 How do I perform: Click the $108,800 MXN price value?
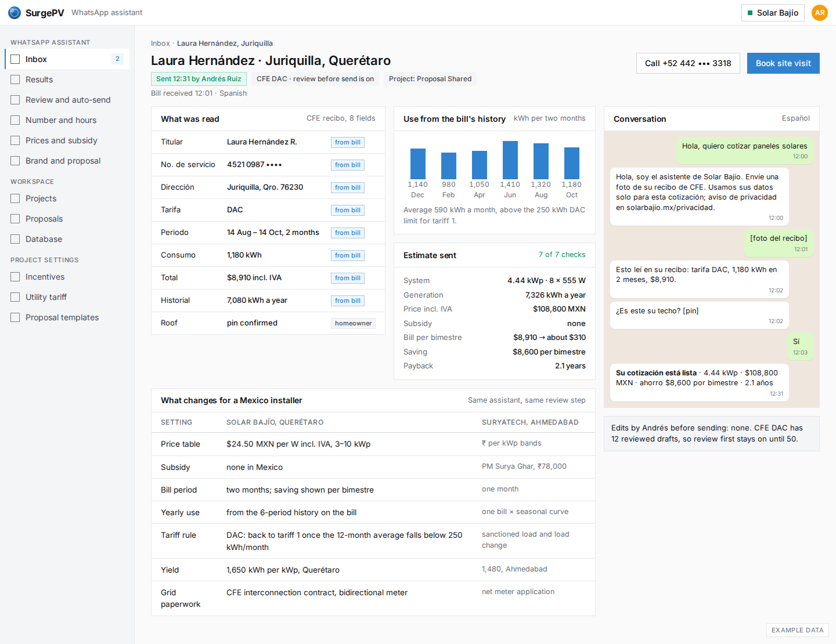coord(559,309)
